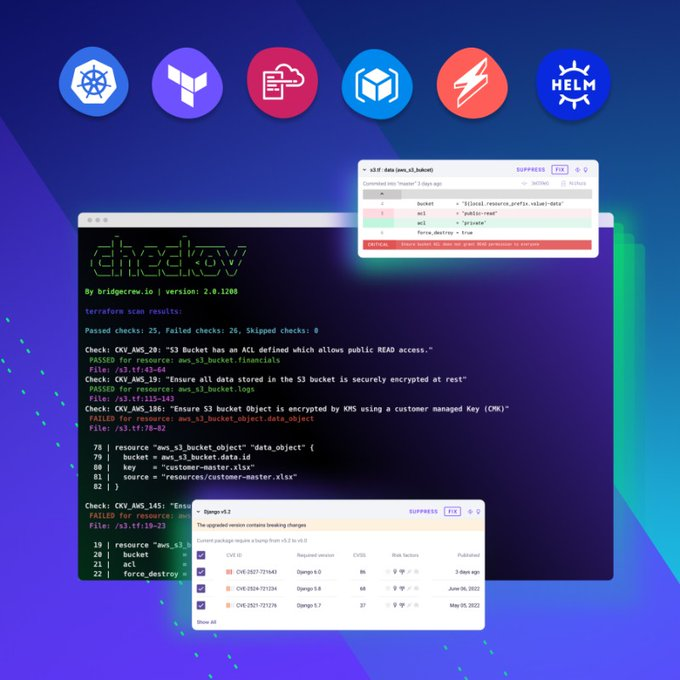Click "terraform scan results:" in terminal
680x680 pixels.
coord(134,311)
